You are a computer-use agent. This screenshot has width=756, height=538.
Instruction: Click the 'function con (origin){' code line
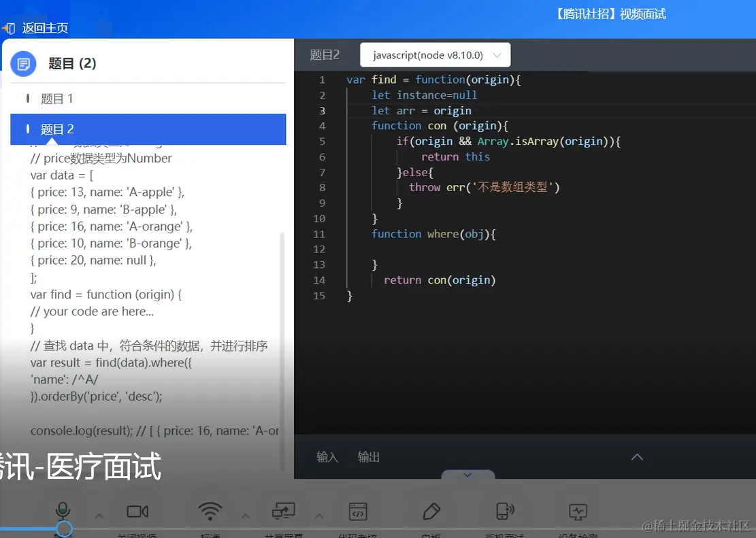[x=440, y=126]
